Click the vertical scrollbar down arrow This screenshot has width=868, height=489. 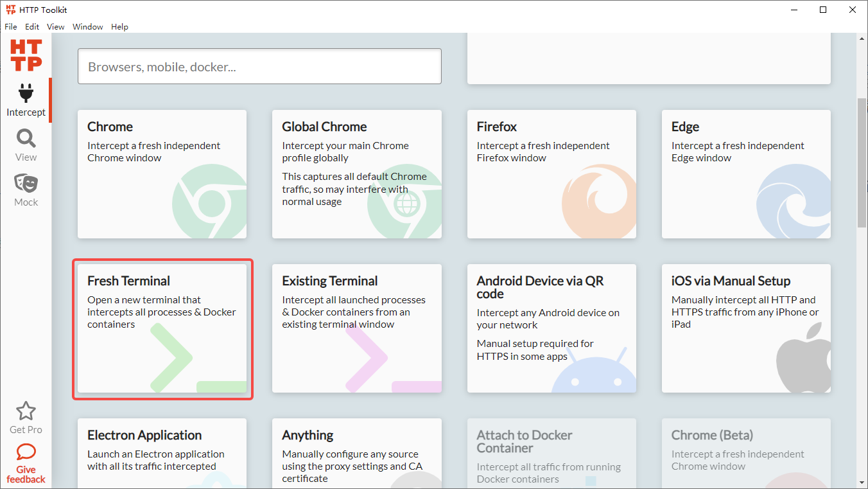coord(862,482)
